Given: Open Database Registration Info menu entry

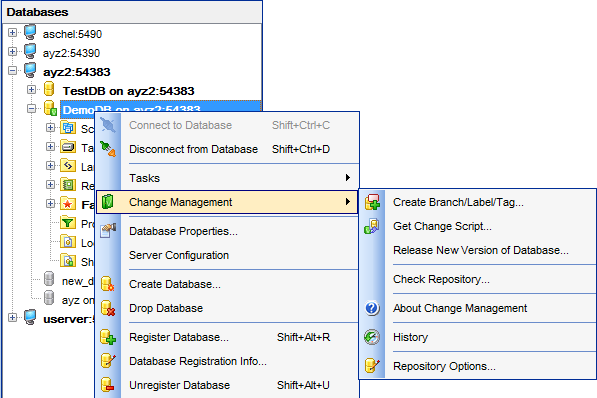Looking at the screenshot, I should 227,361.
